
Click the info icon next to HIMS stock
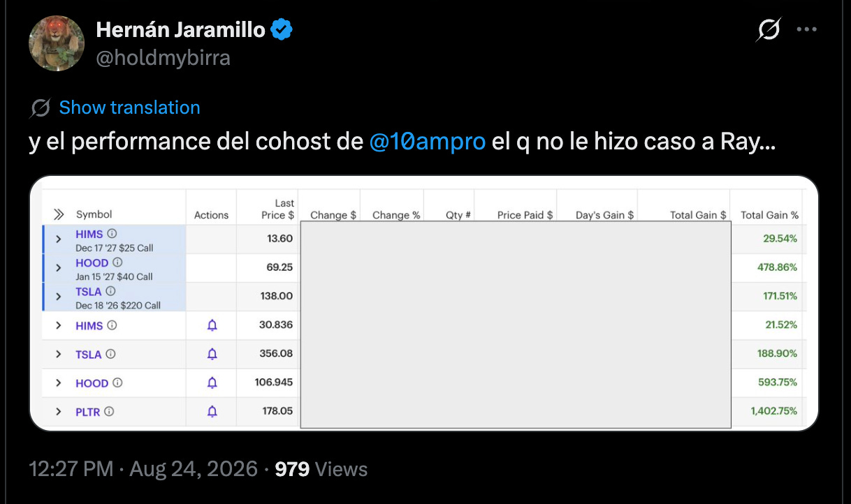(112, 325)
